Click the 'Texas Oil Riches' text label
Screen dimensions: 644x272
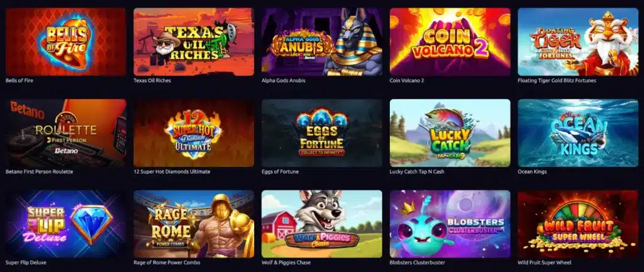tap(152, 81)
